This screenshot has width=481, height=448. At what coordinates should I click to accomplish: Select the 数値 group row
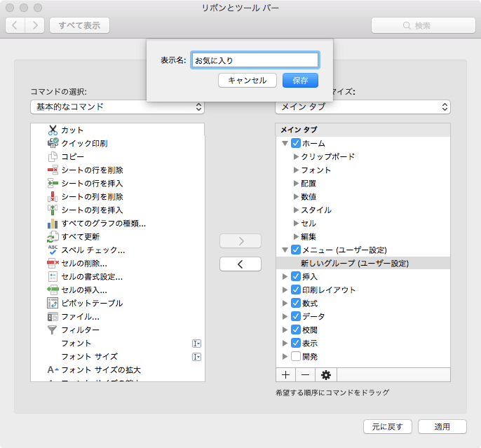[363, 196]
